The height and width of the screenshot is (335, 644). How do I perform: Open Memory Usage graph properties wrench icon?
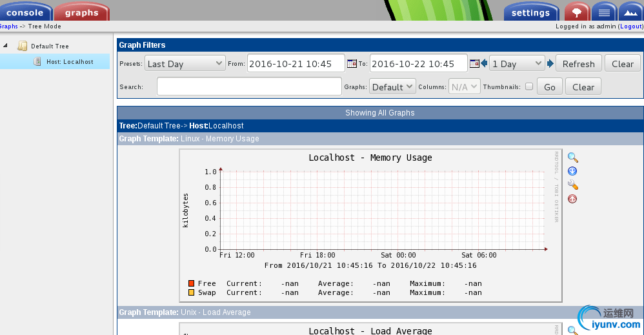[x=572, y=185]
